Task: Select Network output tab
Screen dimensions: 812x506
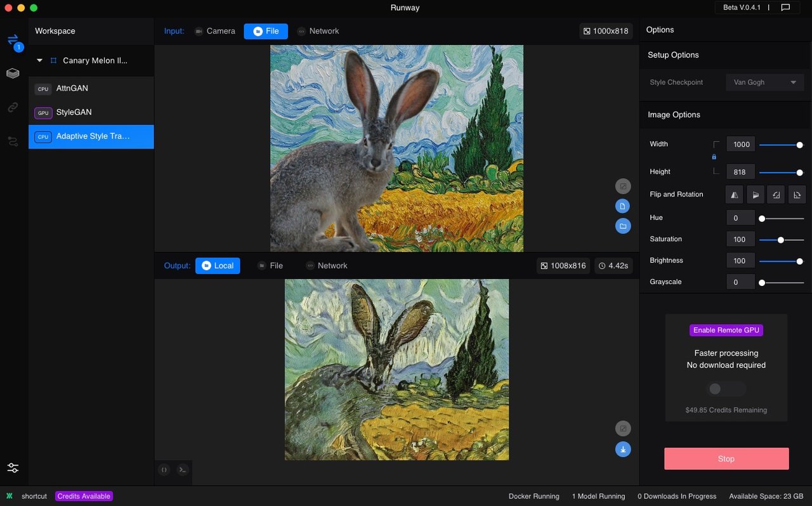Action: click(327, 266)
